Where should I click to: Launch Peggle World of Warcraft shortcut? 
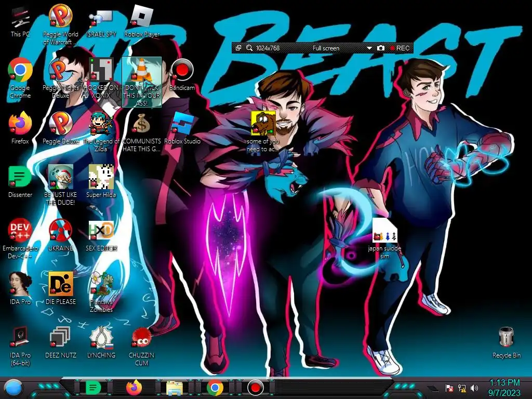pos(60,24)
